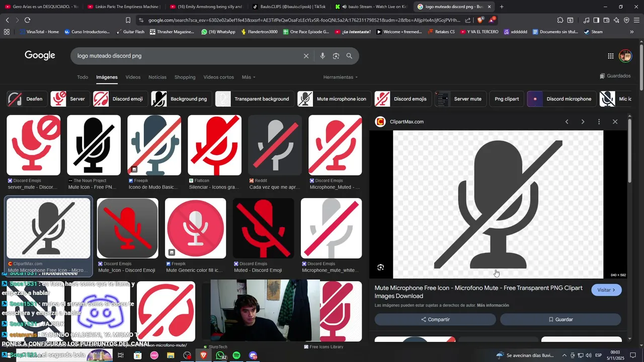Image resolution: width=644 pixels, height=362 pixels.
Task: Bookmark this page icon in address bar
Action: [x=128, y=20]
